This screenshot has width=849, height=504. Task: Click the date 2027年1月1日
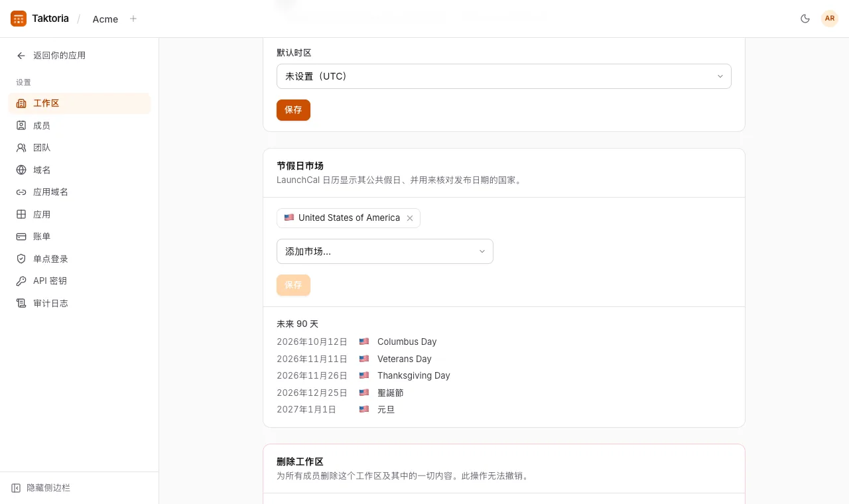[x=306, y=410]
